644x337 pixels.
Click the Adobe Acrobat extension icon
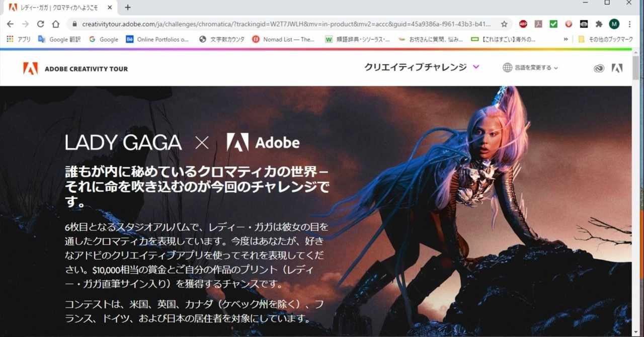point(538,24)
